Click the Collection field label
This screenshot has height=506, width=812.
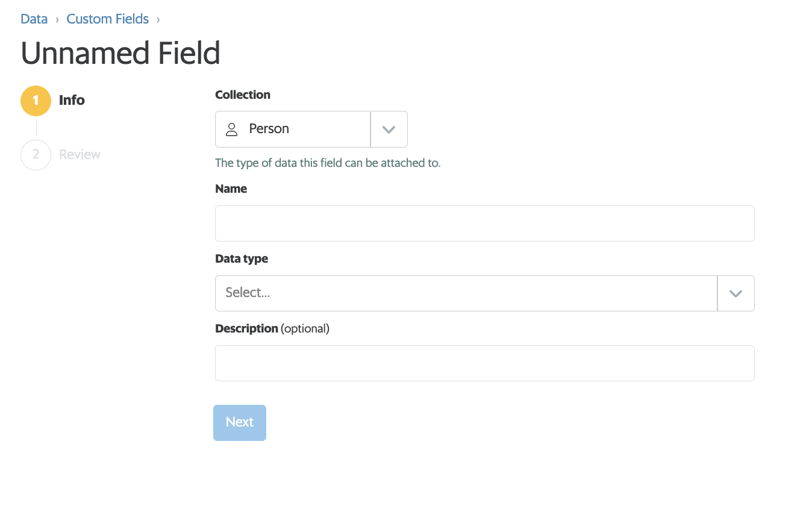pos(243,95)
